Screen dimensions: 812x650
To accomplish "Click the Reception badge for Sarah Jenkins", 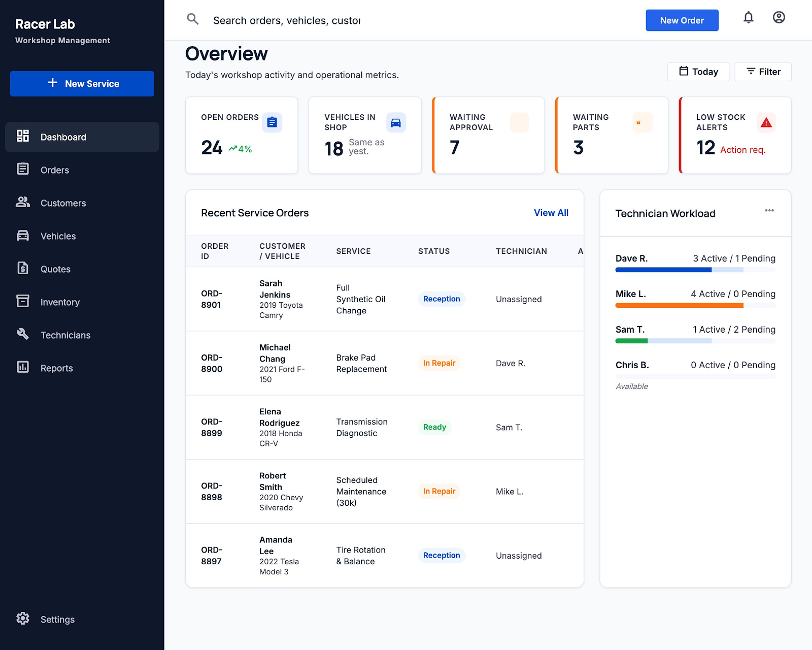I will (x=442, y=299).
